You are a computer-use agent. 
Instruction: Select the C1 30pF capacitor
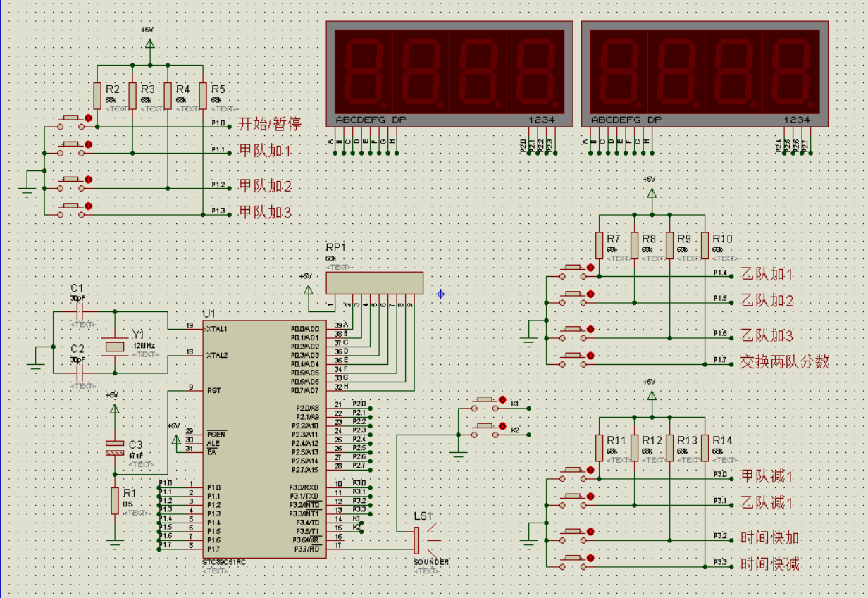[x=79, y=311]
